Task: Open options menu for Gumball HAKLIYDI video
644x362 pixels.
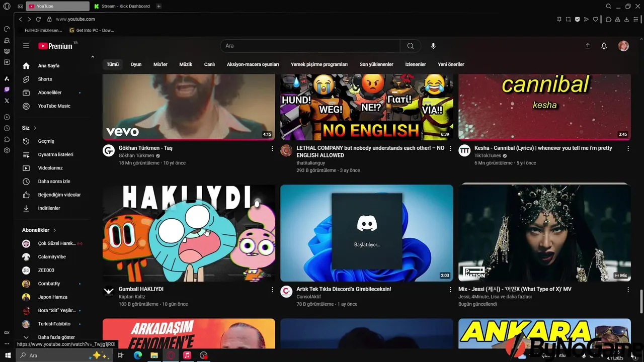Action: [272, 290]
